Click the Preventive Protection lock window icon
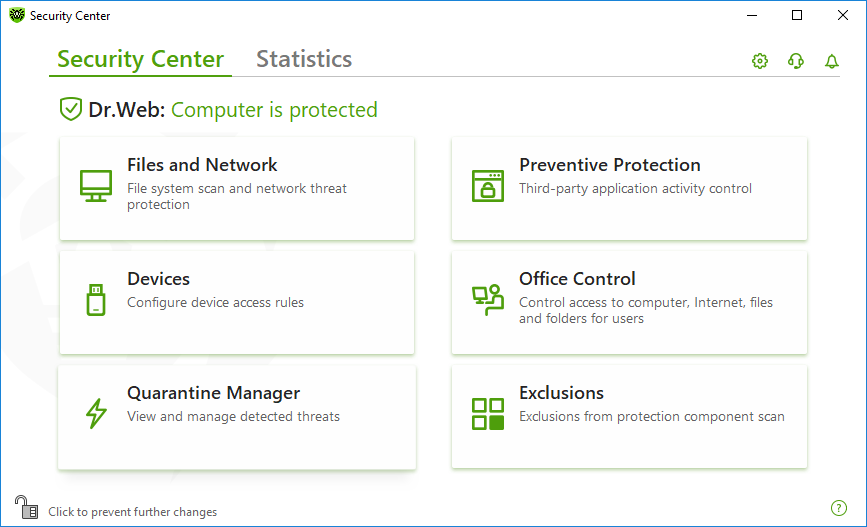Image resolution: width=867 pixels, height=527 pixels. click(x=488, y=186)
